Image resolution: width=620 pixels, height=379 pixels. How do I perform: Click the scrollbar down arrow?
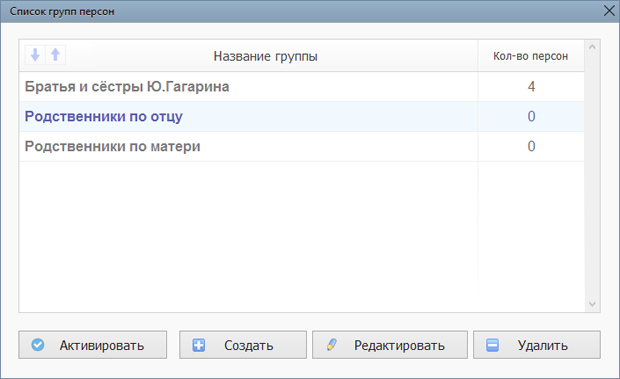[x=592, y=304]
